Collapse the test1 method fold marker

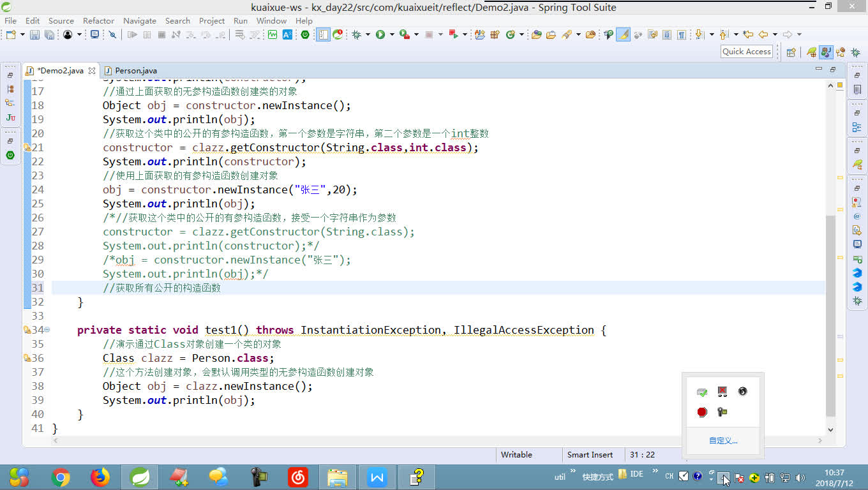47,330
